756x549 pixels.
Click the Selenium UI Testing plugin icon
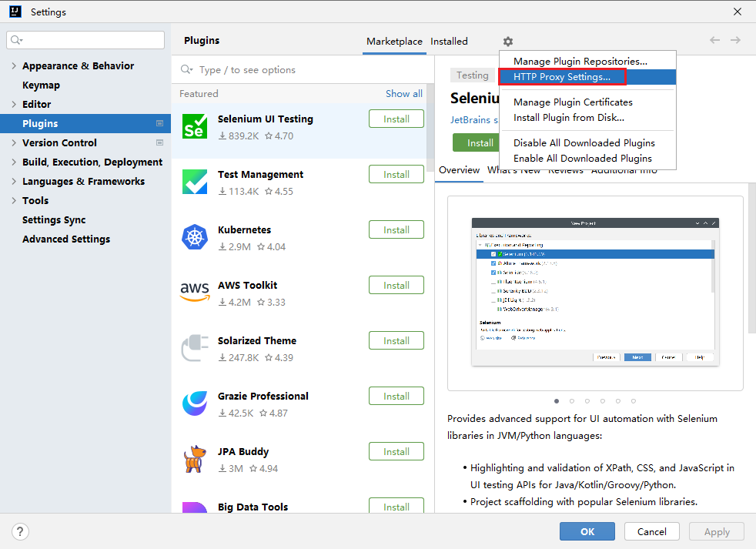coord(195,127)
